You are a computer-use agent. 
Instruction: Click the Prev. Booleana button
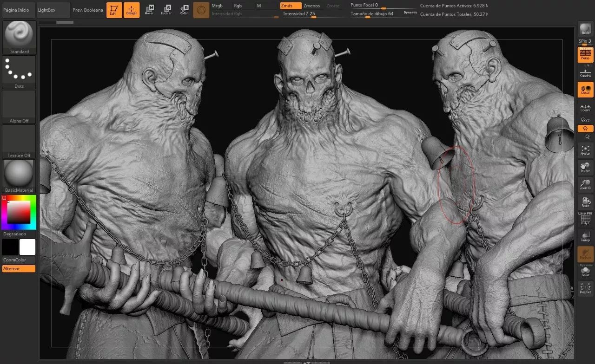tap(87, 10)
